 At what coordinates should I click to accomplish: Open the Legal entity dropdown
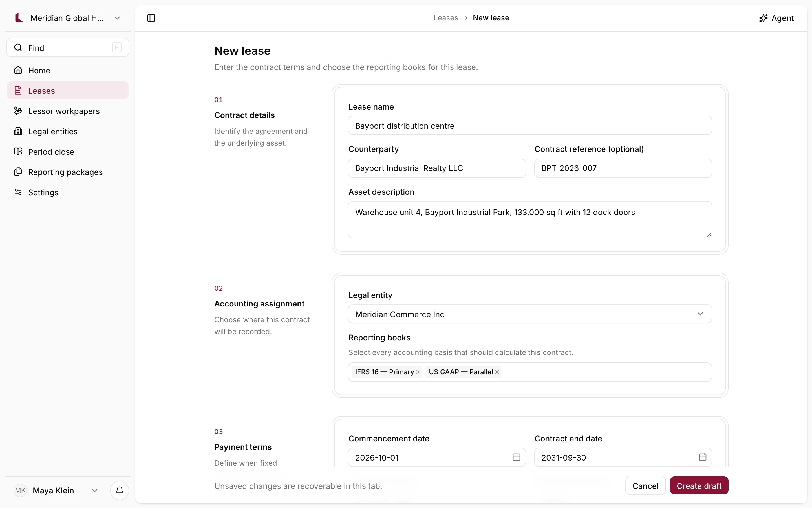pos(530,314)
